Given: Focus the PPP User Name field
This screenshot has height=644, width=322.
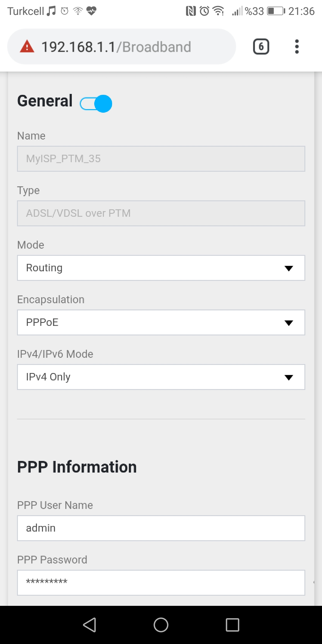Looking at the screenshot, I should point(161,528).
